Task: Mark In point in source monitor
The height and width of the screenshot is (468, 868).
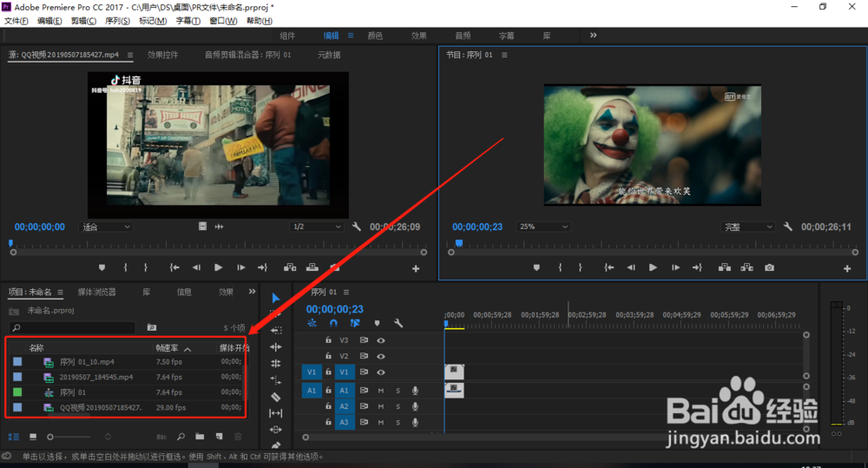Action: 126,267
